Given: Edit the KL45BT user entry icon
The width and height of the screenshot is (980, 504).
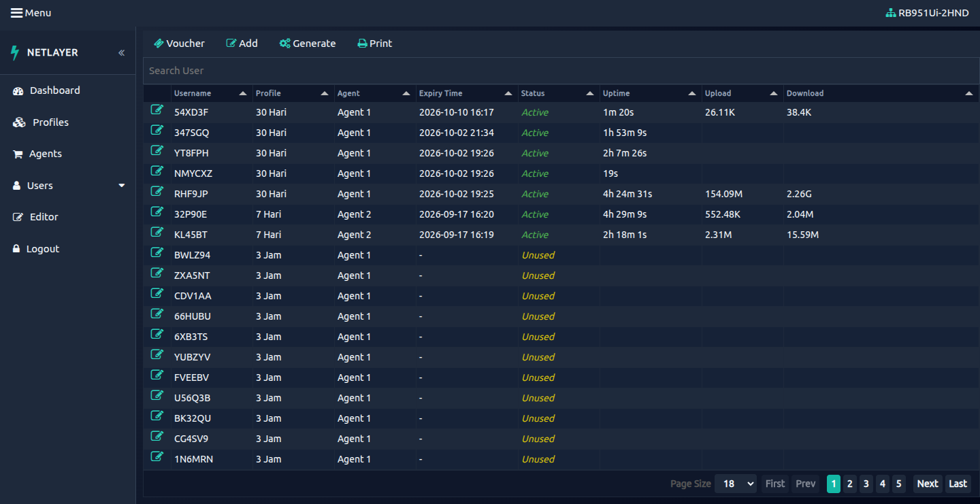Looking at the screenshot, I should click(x=157, y=232).
